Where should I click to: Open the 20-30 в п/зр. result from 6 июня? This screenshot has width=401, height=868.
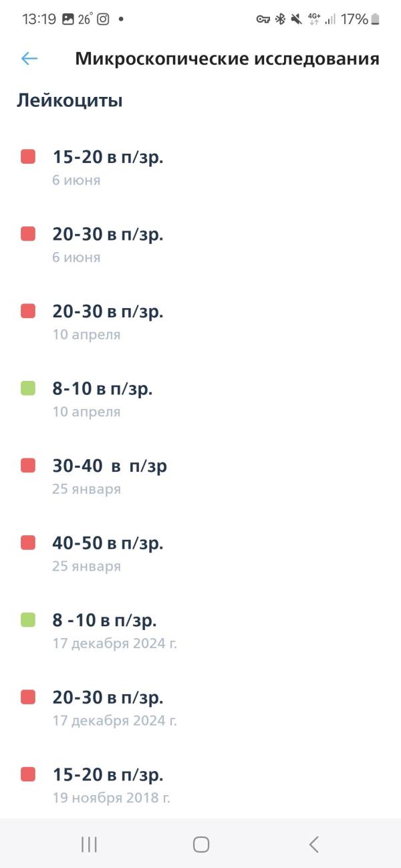(200, 245)
